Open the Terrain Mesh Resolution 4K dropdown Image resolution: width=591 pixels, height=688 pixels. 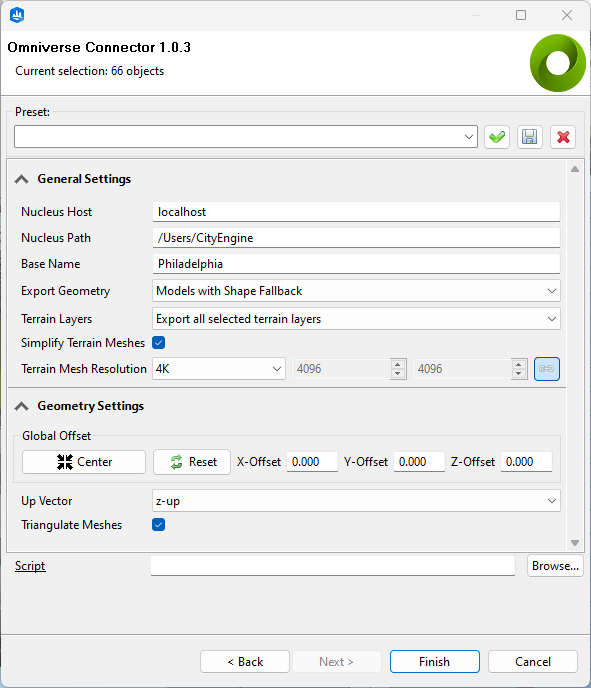(x=218, y=369)
